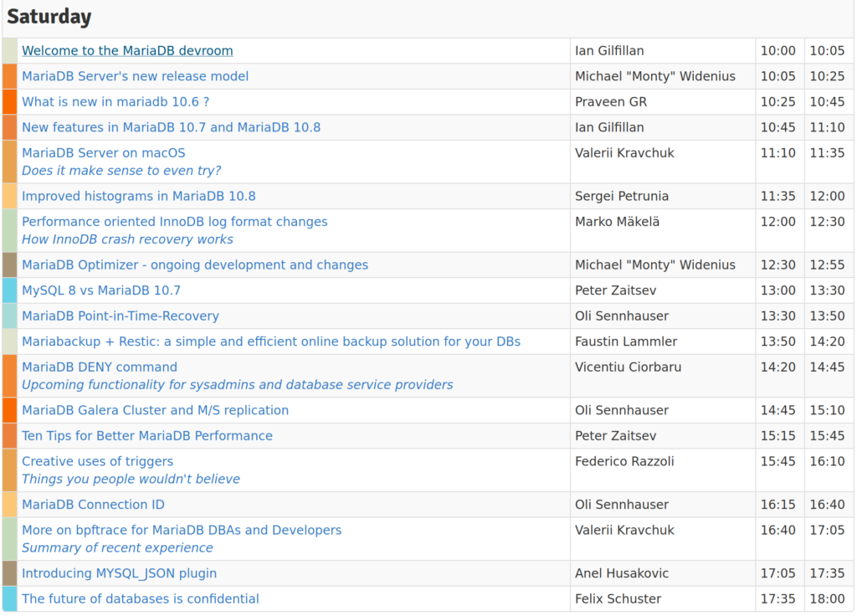Viewport: 857px width, 616px height.
Task: Click speaker 'Marko Mäkelä'
Action: [x=617, y=222]
